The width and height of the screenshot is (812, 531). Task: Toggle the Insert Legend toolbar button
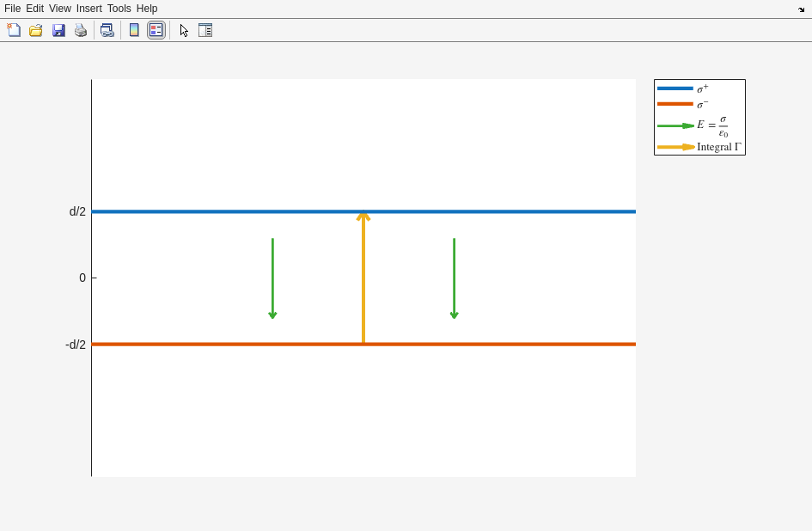(156, 30)
